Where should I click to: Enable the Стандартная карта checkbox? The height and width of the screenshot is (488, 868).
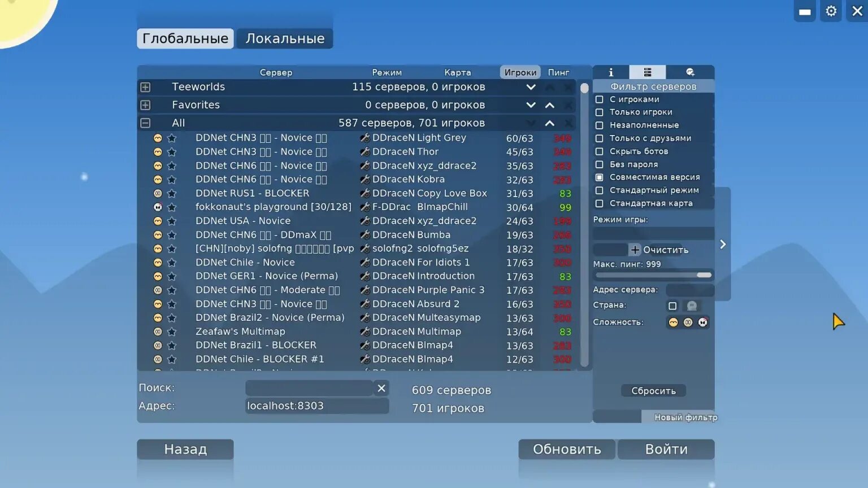point(599,203)
